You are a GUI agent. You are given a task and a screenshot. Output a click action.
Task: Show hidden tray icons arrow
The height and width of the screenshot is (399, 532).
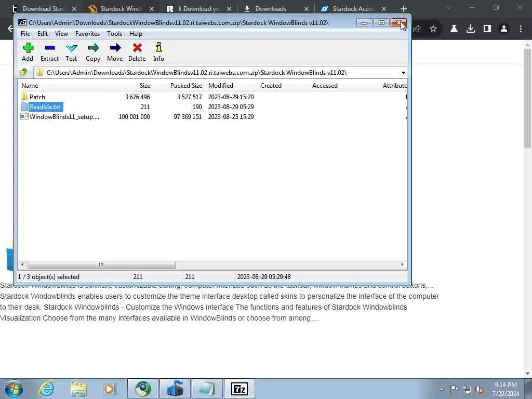pos(442,389)
